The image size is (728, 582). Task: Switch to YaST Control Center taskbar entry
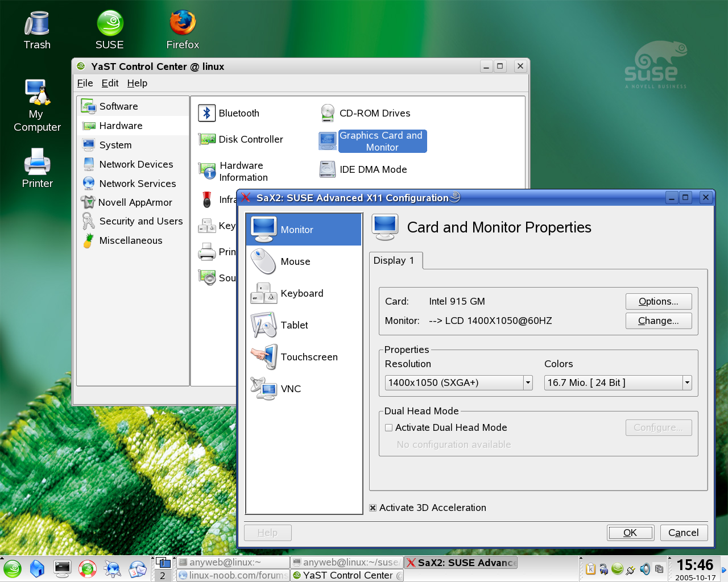pos(347,575)
